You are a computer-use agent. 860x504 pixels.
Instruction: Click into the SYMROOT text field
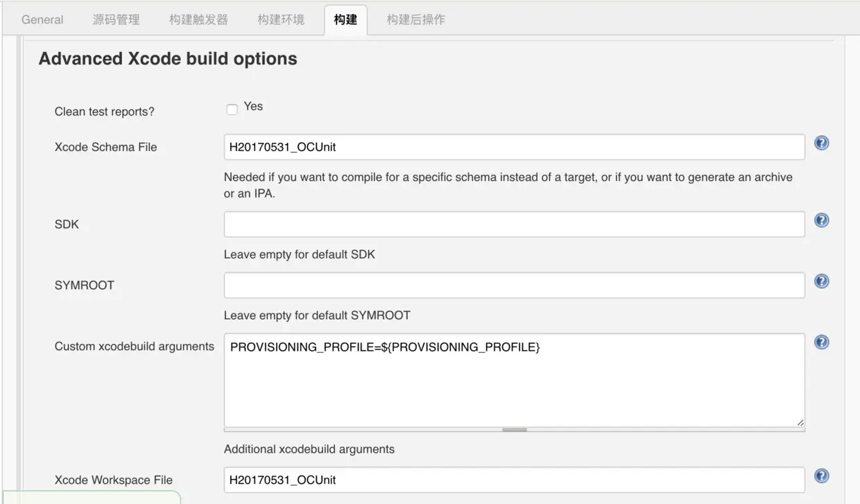pyautogui.click(x=514, y=286)
